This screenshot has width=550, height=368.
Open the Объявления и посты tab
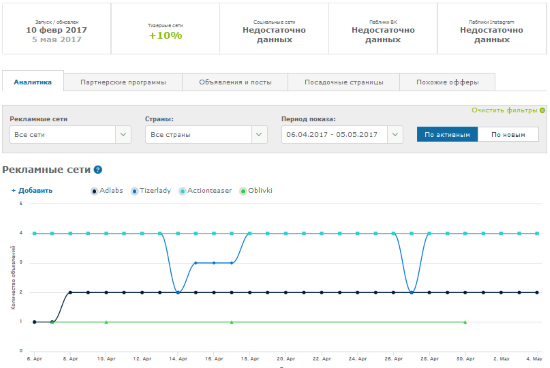click(x=235, y=82)
